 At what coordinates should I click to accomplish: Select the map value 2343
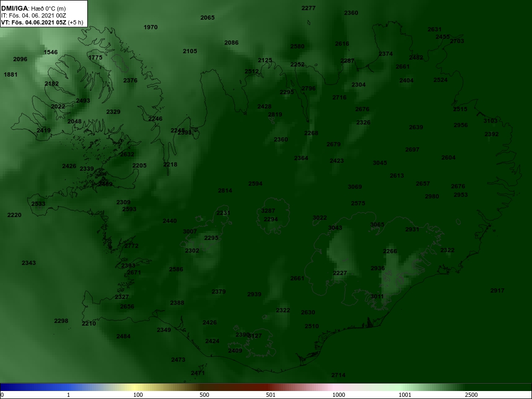(x=29, y=263)
